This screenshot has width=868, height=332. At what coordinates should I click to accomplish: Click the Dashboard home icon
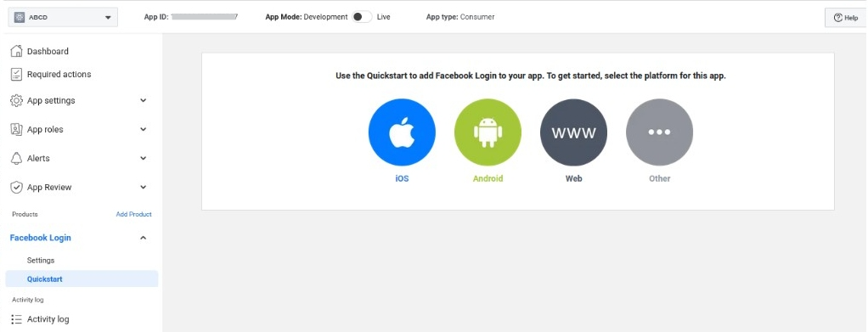[x=17, y=51]
